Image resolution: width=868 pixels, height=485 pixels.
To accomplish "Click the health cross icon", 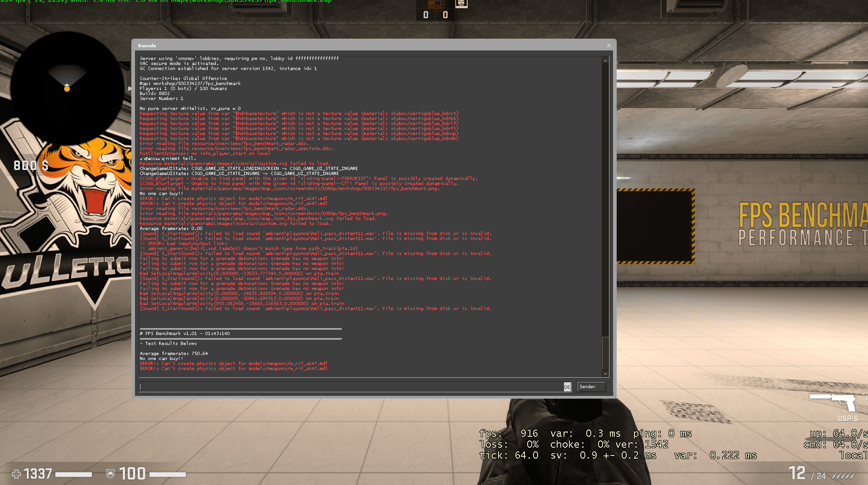I will pos(16,474).
